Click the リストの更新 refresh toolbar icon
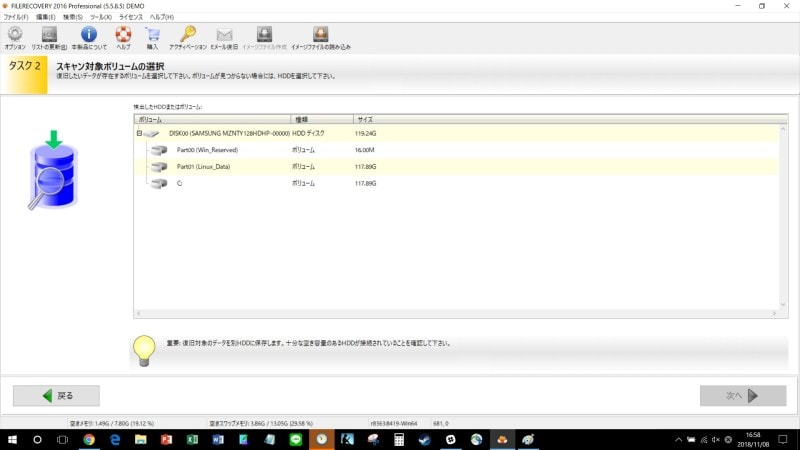 [49, 36]
